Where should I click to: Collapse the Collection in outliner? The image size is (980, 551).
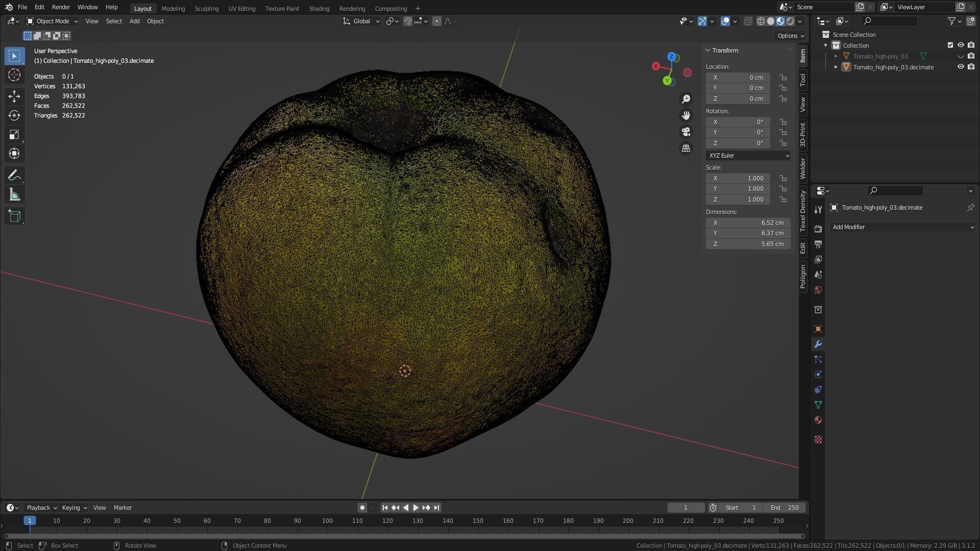(x=826, y=45)
